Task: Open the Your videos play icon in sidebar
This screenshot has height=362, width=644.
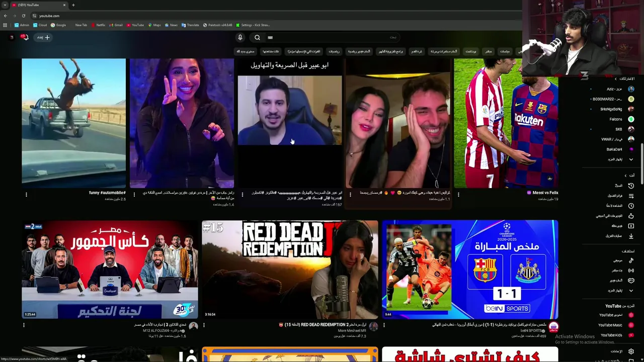Action: coord(631,226)
